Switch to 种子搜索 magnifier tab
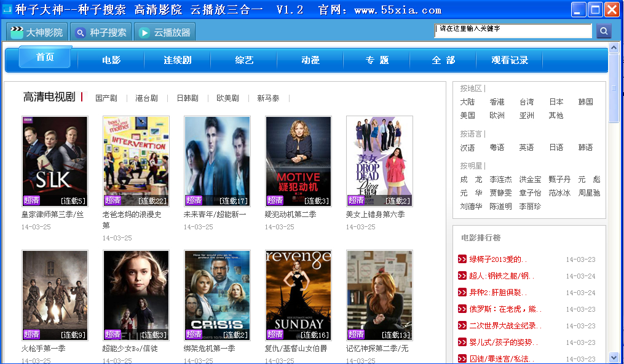 pos(101,32)
